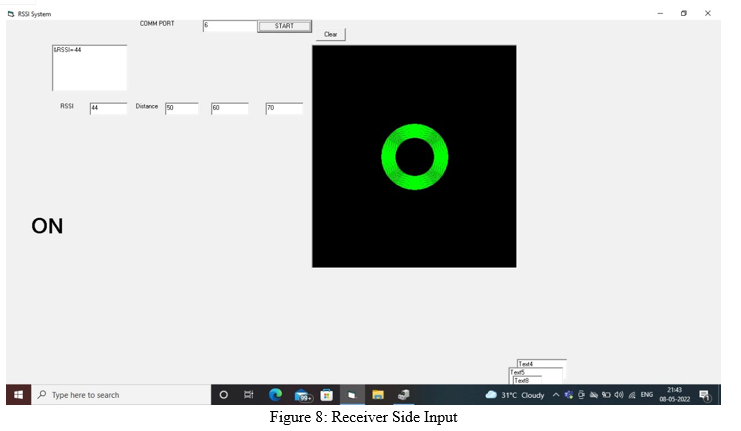Open the Mail app with 99+ badge
This screenshot has height=431, width=741.
click(x=302, y=395)
